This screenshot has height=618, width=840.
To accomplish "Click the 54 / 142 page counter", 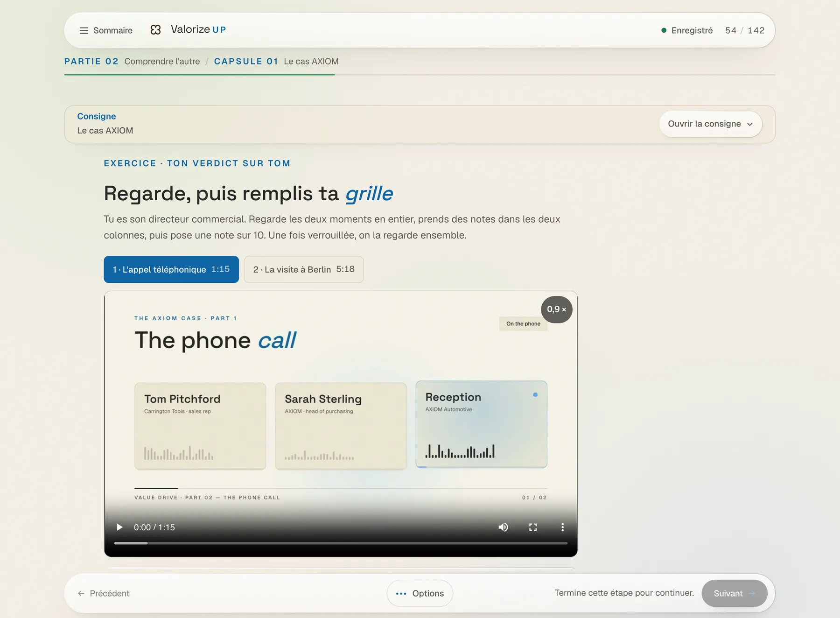I will point(745,30).
